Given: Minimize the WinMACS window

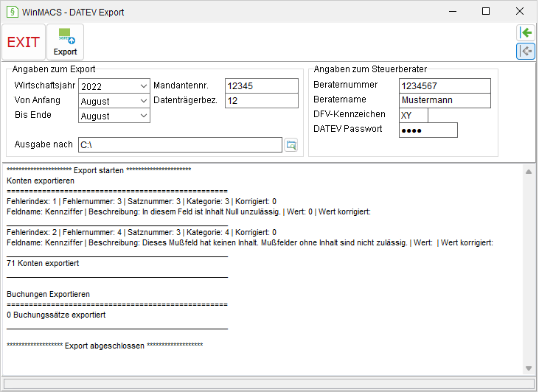Looking at the screenshot, I should pos(453,12).
